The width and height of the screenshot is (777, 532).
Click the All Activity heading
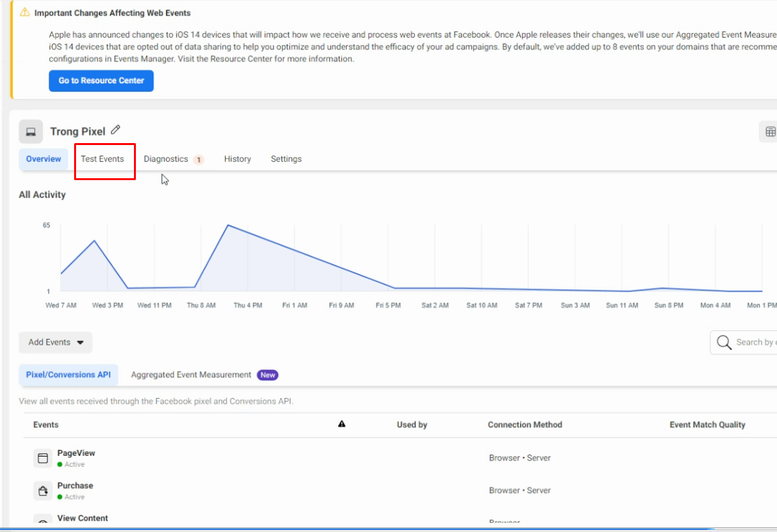click(42, 195)
